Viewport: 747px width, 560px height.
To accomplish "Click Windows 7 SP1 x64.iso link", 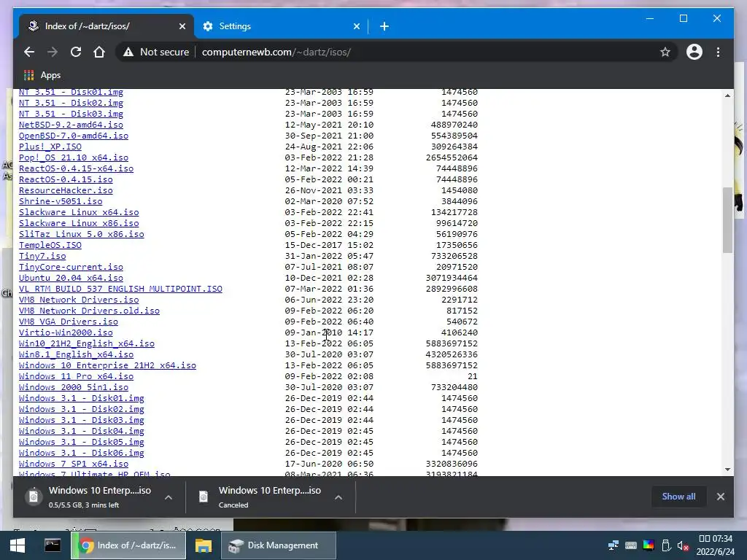I will pyautogui.click(x=74, y=464).
